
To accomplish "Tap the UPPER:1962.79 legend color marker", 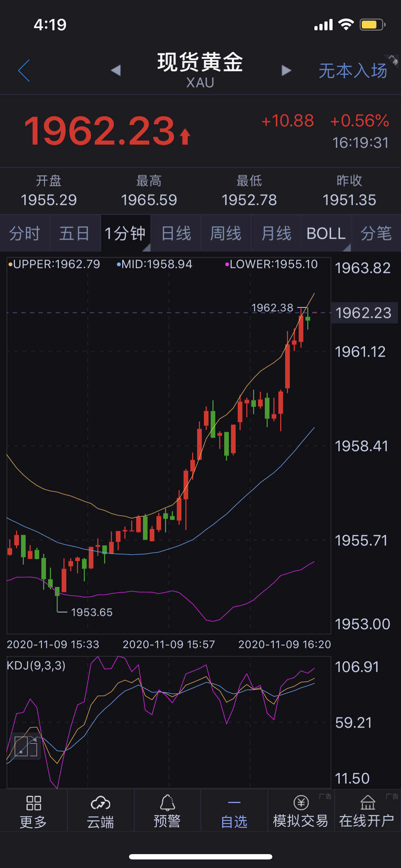I will [x=10, y=264].
